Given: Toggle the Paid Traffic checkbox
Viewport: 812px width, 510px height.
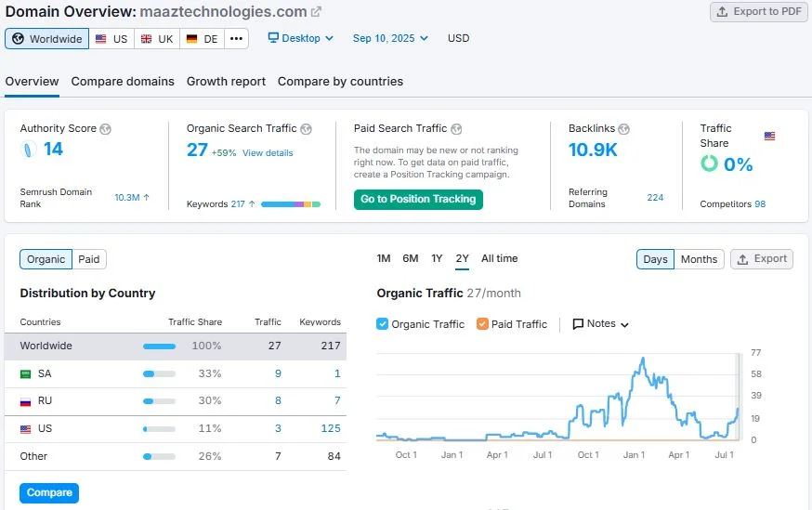Looking at the screenshot, I should [482, 324].
